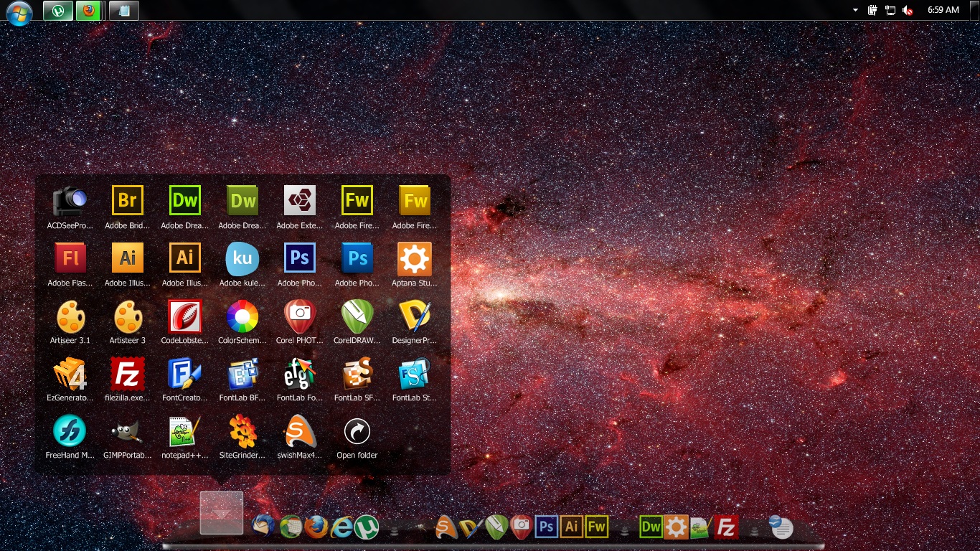Launch Photoshop Ps icon in the dock

(546, 527)
